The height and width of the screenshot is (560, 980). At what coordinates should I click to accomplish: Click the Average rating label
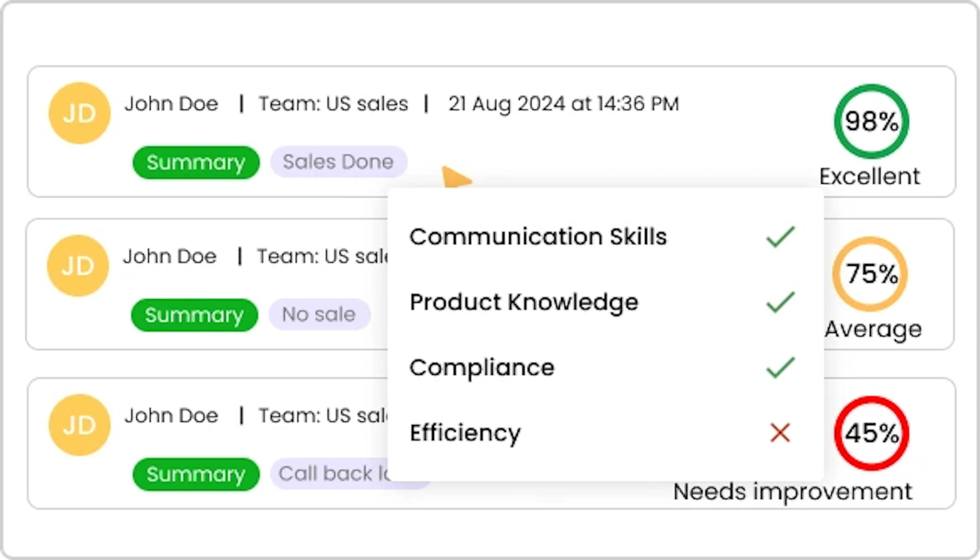(873, 330)
